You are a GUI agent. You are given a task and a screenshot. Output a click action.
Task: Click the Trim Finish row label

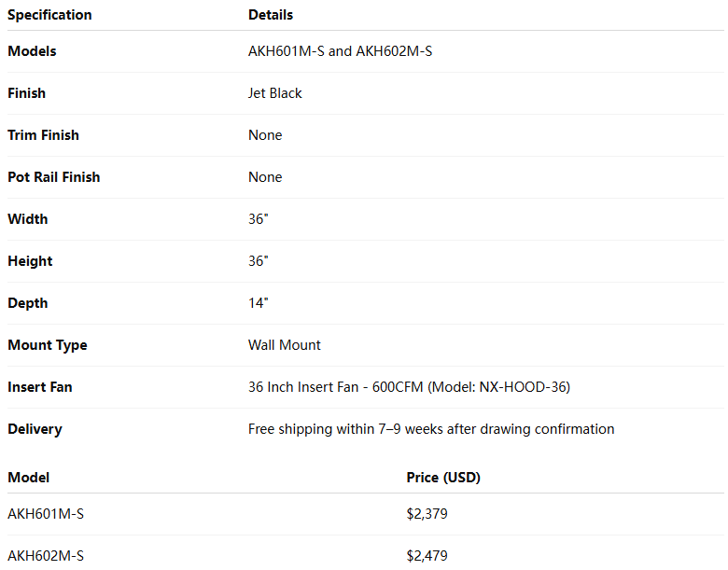click(x=43, y=135)
